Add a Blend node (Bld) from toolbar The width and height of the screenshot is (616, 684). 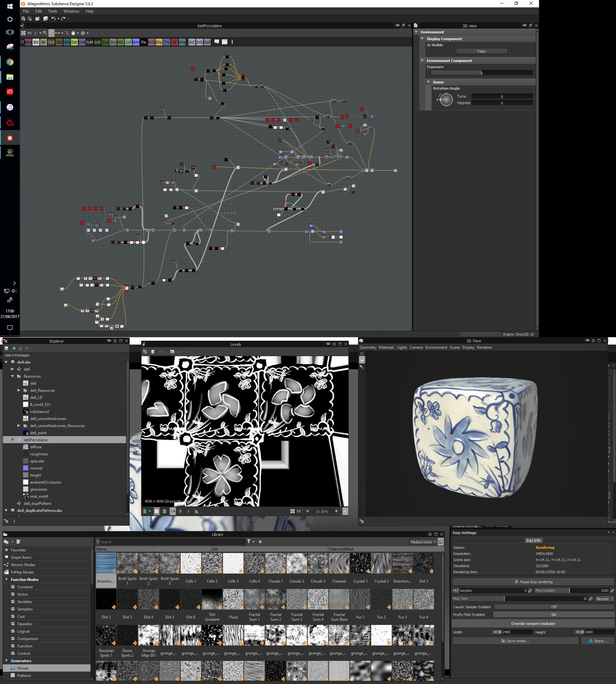pyautogui.click(x=36, y=42)
